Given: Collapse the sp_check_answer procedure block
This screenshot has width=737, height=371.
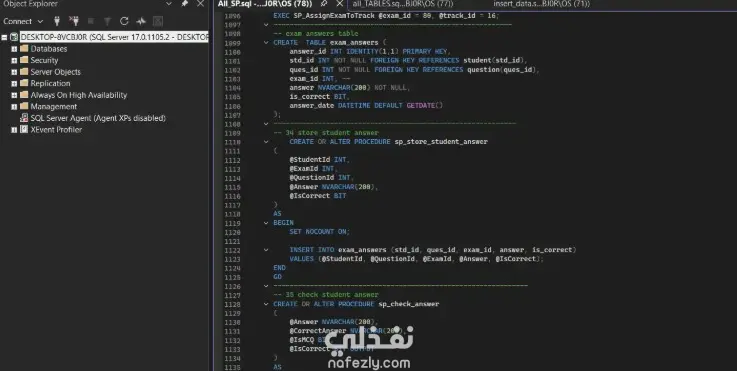Looking at the screenshot, I should point(266,304).
